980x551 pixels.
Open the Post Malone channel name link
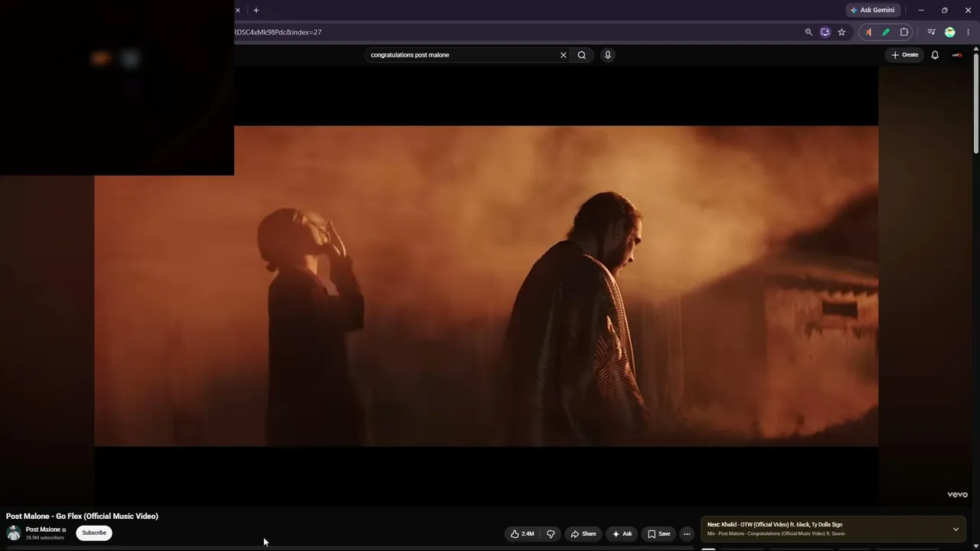43,530
